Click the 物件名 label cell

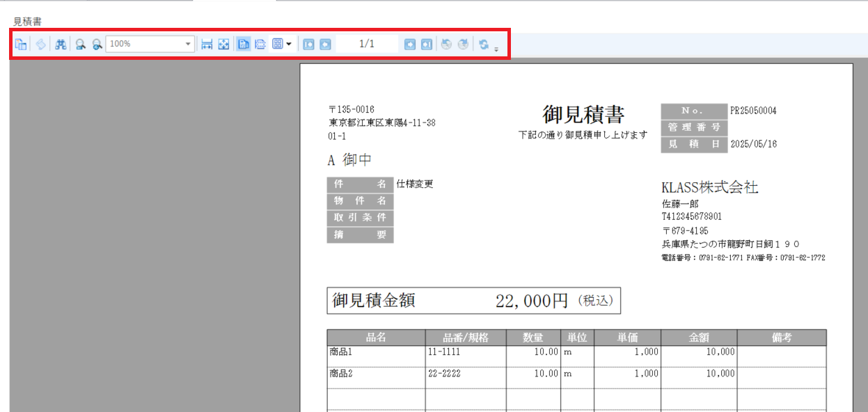(360, 201)
